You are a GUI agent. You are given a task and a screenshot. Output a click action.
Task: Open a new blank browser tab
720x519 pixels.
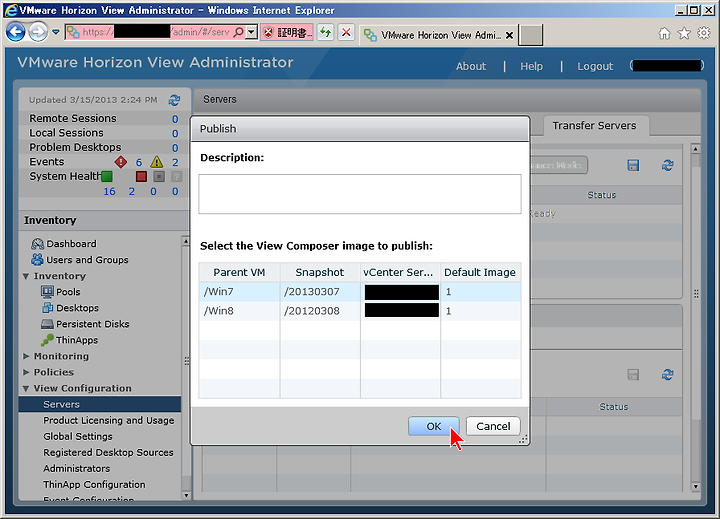point(530,35)
